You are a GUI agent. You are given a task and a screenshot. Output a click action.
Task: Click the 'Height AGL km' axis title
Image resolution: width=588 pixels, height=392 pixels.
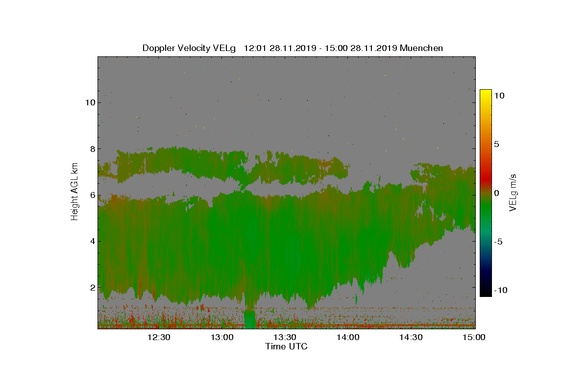(74, 192)
